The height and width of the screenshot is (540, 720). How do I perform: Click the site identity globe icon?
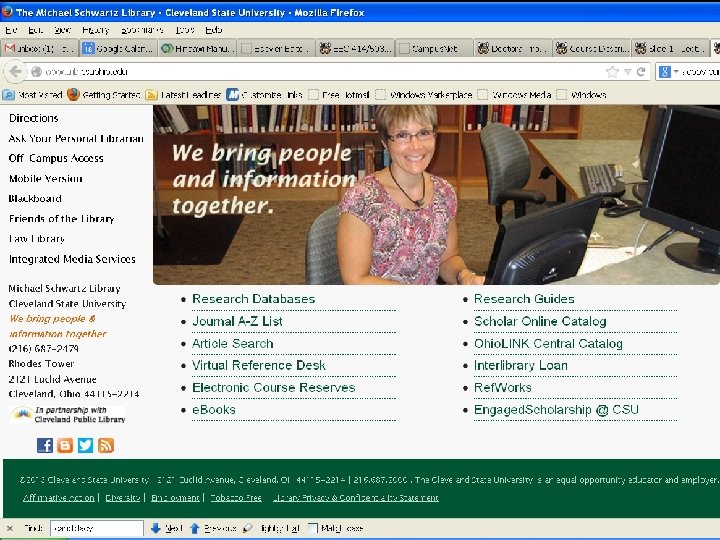point(37,72)
